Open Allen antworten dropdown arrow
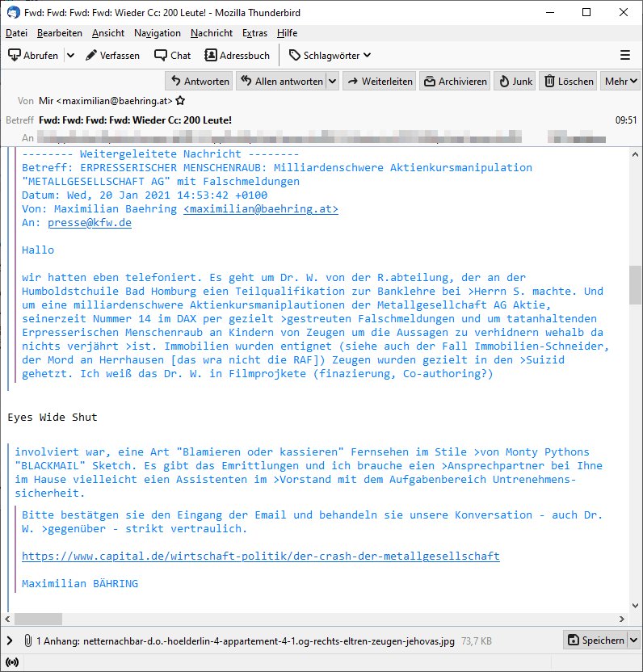 332,81
